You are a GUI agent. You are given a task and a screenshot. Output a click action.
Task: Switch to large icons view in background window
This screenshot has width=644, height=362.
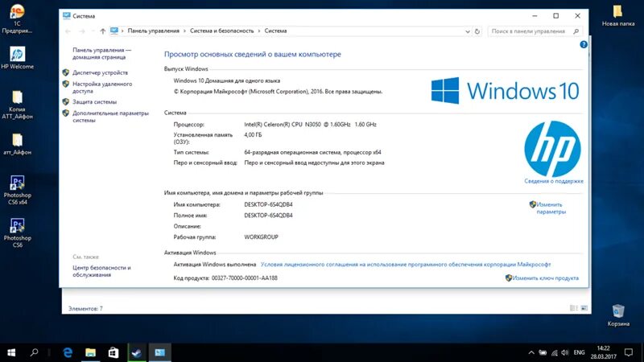pyautogui.click(x=584, y=308)
